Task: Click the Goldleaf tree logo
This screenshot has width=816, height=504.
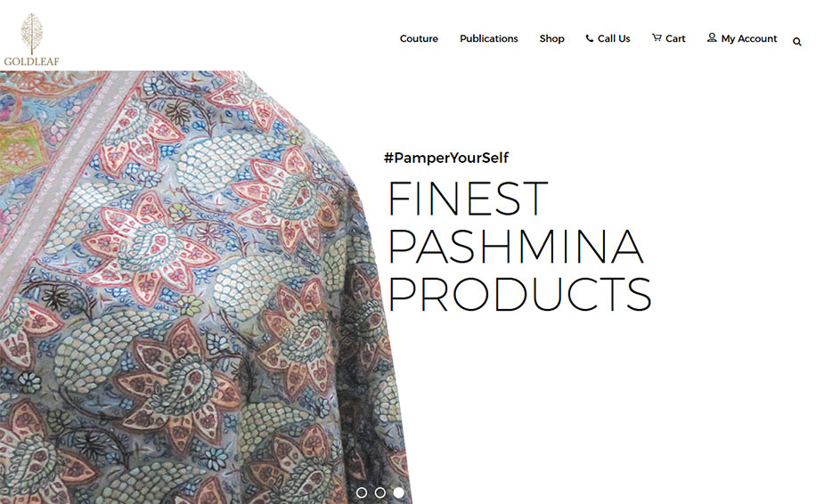Action: point(31,34)
